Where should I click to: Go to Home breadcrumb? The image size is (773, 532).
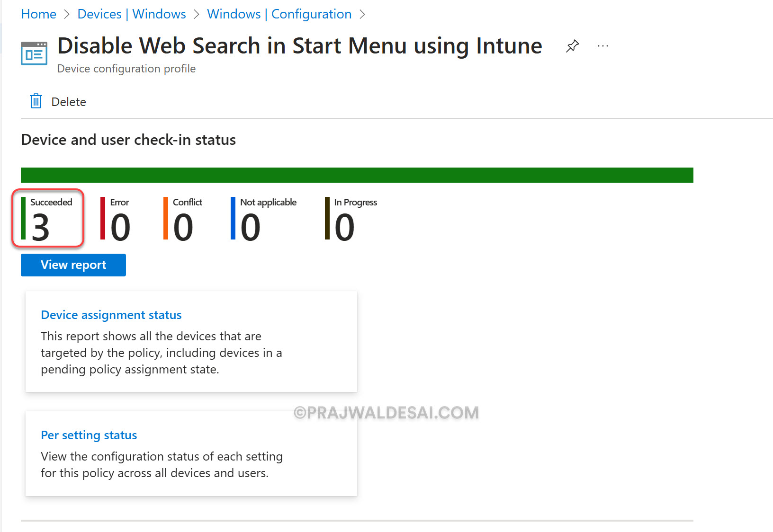click(39, 14)
